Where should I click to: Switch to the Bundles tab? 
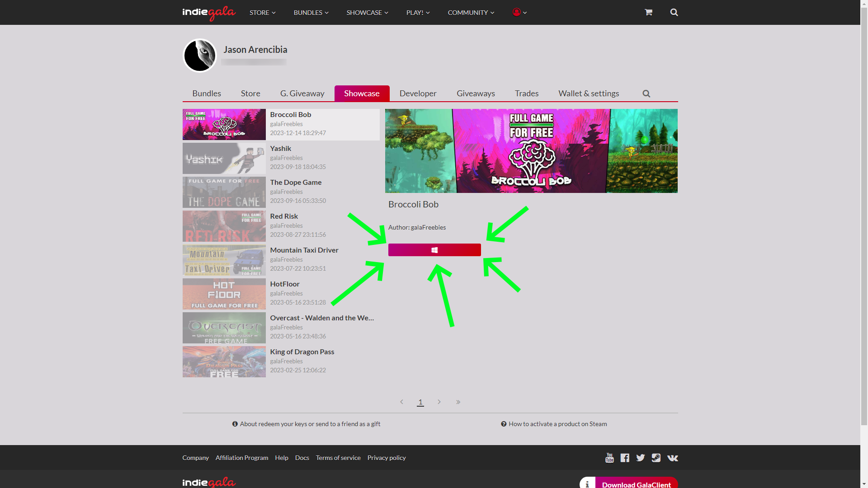pos(207,94)
